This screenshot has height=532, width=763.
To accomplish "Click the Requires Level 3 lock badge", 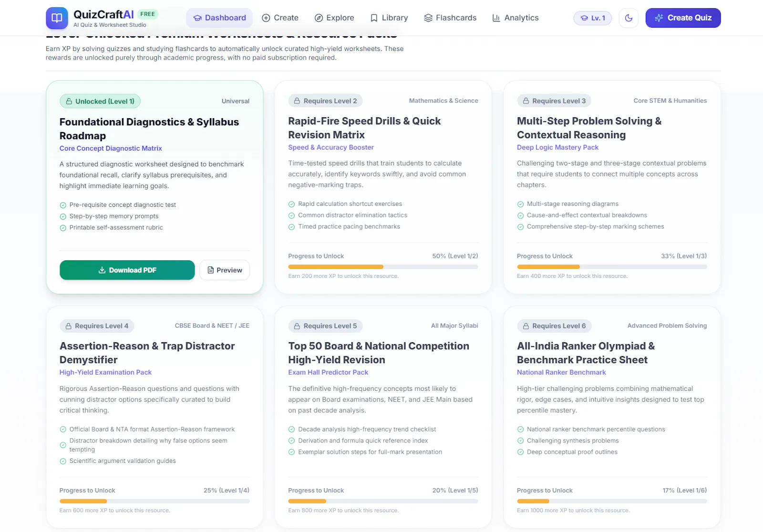I will point(554,101).
